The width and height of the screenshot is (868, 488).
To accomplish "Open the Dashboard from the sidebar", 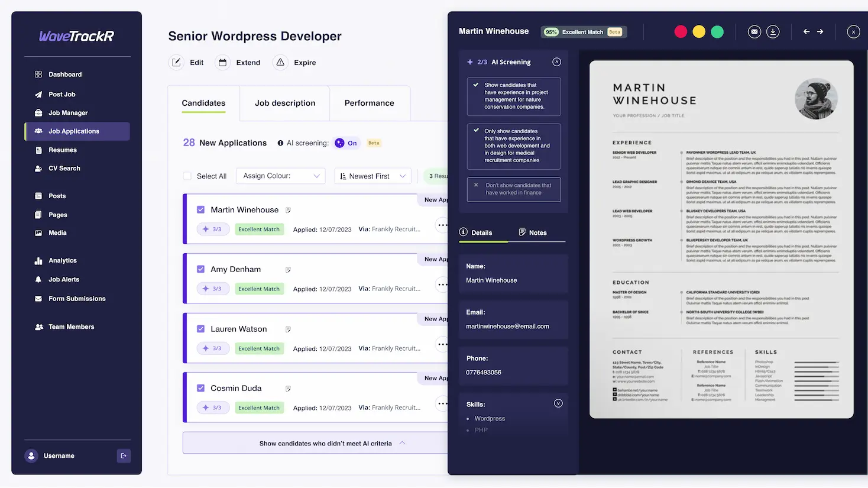I will pos(66,74).
